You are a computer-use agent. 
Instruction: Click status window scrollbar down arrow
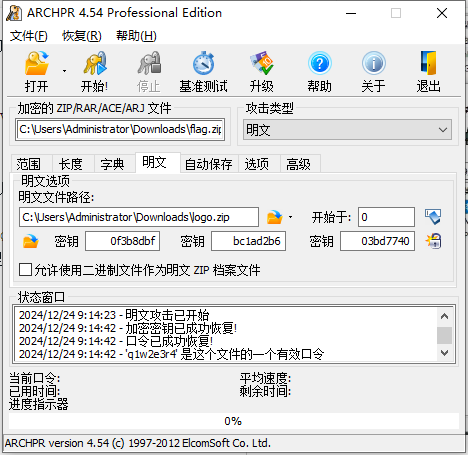444,353
